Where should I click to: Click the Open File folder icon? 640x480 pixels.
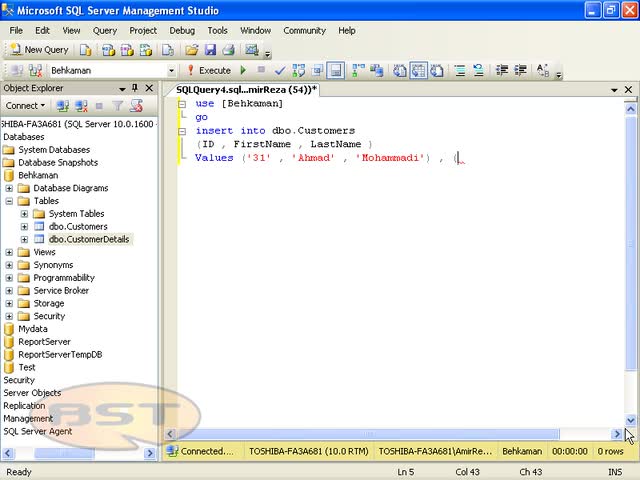[x=191, y=50]
